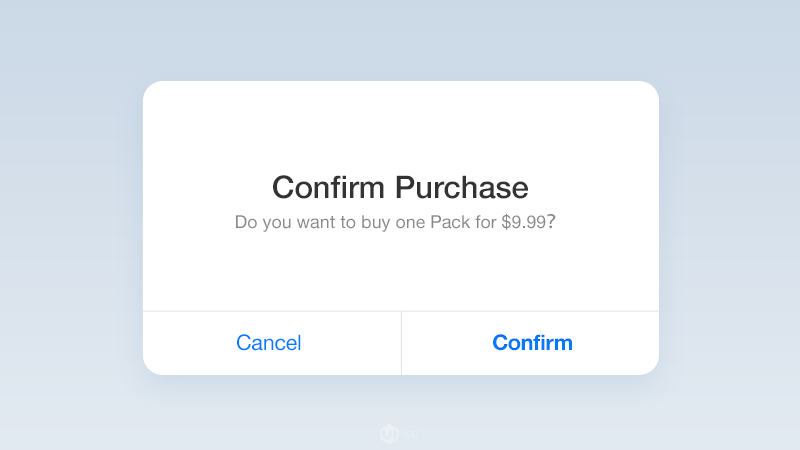Click the hexagon UI logo watermark
The width and height of the screenshot is (800, 450).
click(389, 434)
